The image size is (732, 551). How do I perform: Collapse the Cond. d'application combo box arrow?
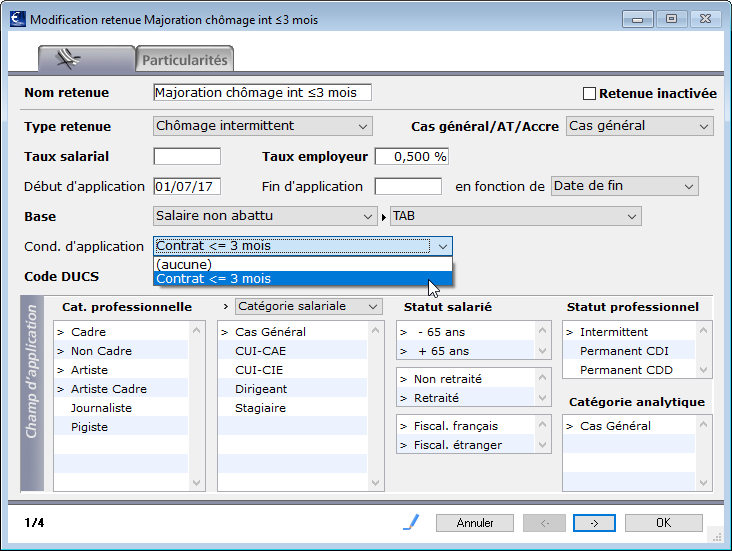click(443, 246)
